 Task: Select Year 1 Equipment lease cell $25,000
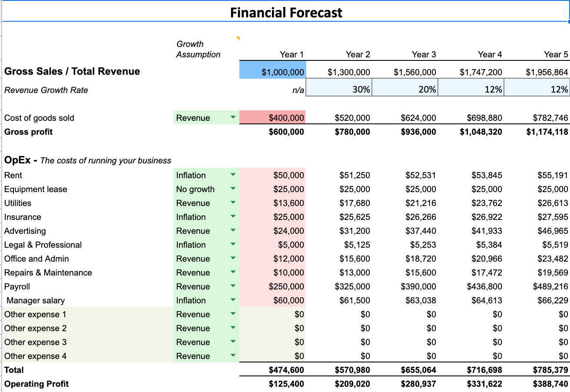(x=272, y=189)
